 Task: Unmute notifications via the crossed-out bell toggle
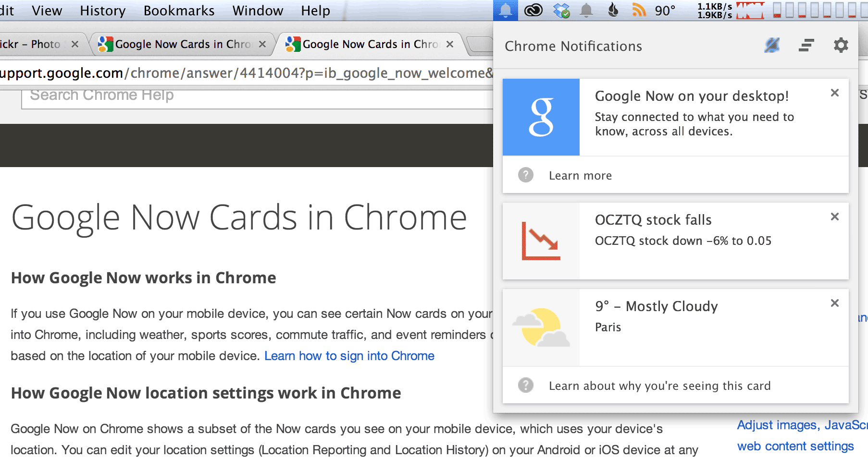tap(772, 45)
